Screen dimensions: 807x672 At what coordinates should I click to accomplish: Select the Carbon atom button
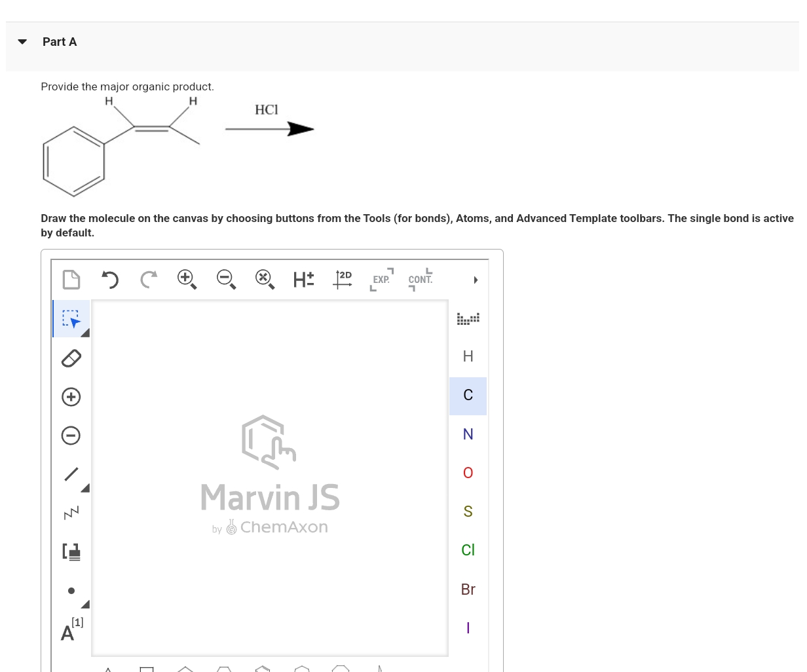click(468, 395)
